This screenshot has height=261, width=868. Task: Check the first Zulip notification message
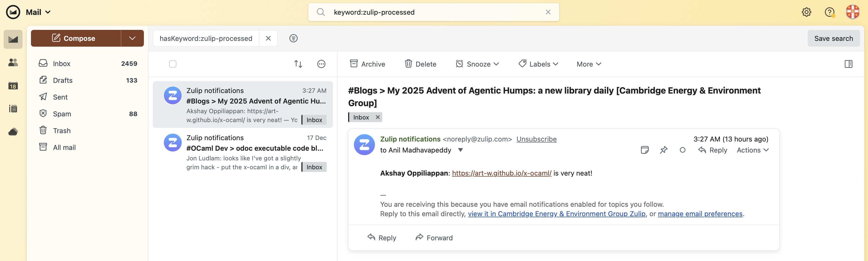pos(173,95)
